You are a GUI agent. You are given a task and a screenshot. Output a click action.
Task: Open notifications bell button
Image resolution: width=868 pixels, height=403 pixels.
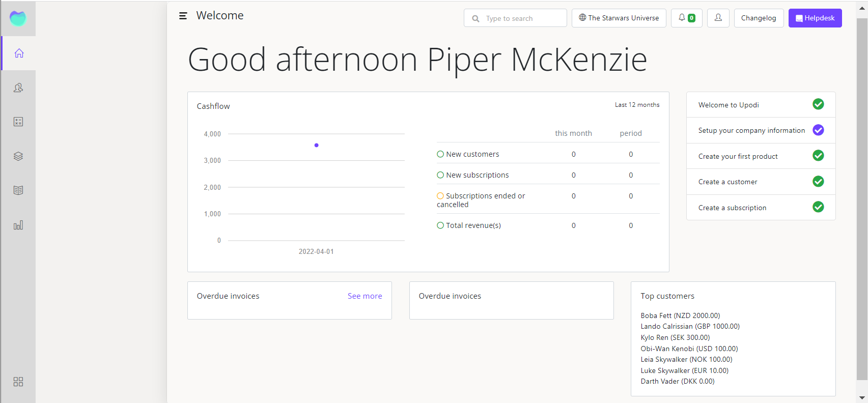(686, 18)
